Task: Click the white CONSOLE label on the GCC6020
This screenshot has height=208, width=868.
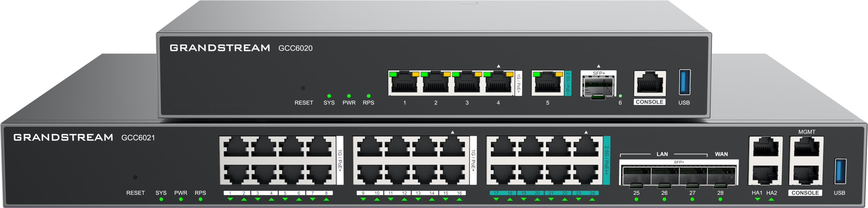Action: (x=649, y=102)
